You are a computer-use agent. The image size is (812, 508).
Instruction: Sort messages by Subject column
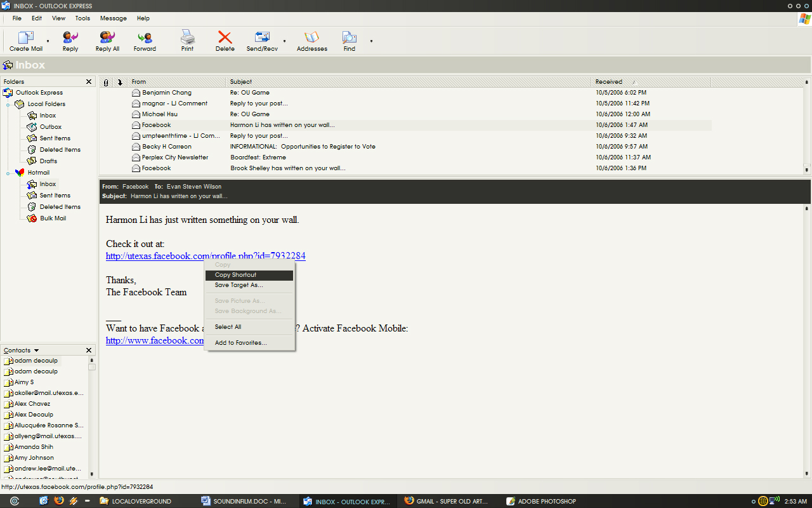point(409,82)
